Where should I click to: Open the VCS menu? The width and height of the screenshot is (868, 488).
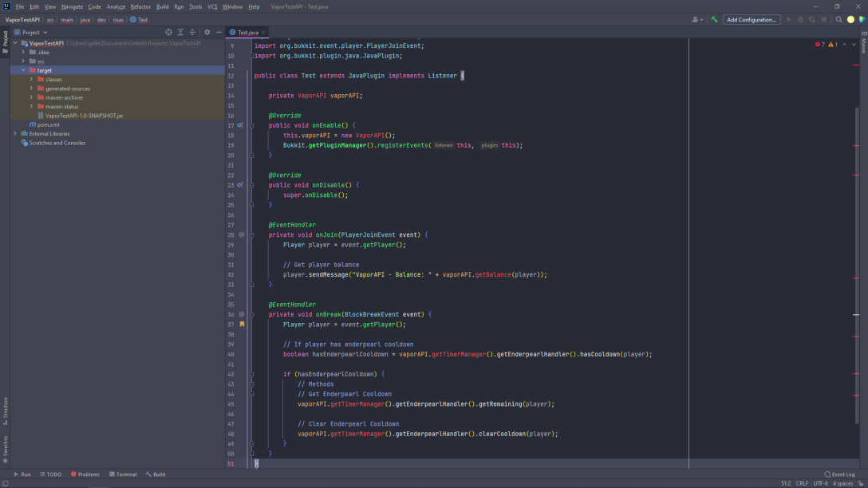(x=212, y=6)
